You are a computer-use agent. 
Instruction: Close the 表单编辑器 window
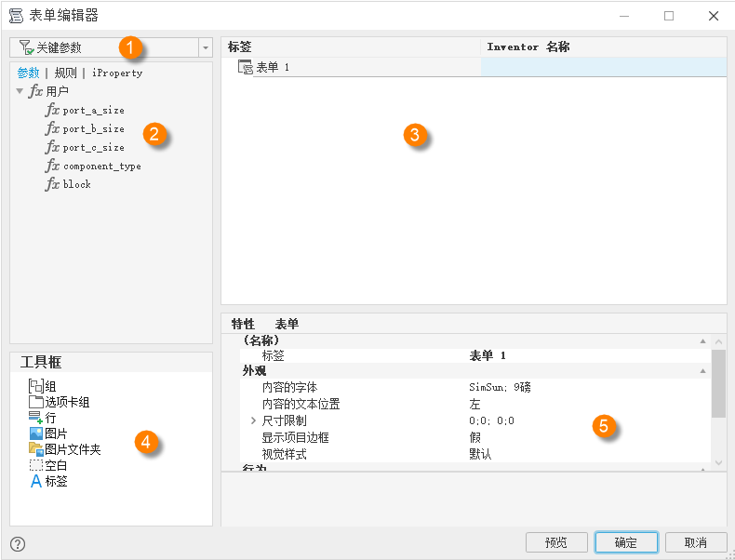[714, 16]
